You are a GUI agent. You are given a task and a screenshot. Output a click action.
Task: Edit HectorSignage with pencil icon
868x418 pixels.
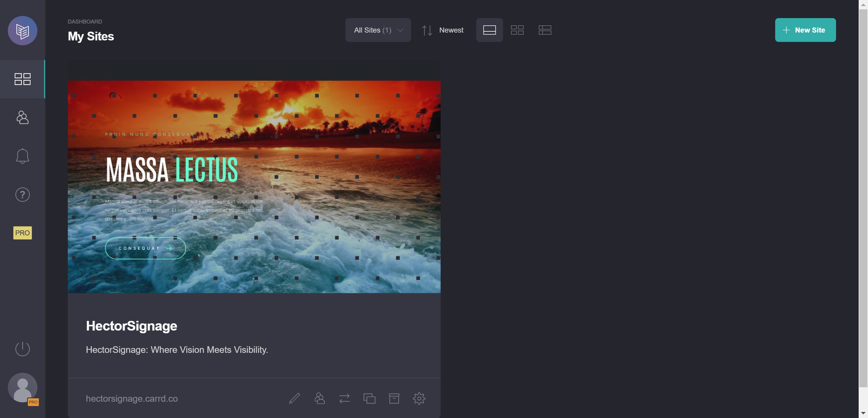click(294, 398)
